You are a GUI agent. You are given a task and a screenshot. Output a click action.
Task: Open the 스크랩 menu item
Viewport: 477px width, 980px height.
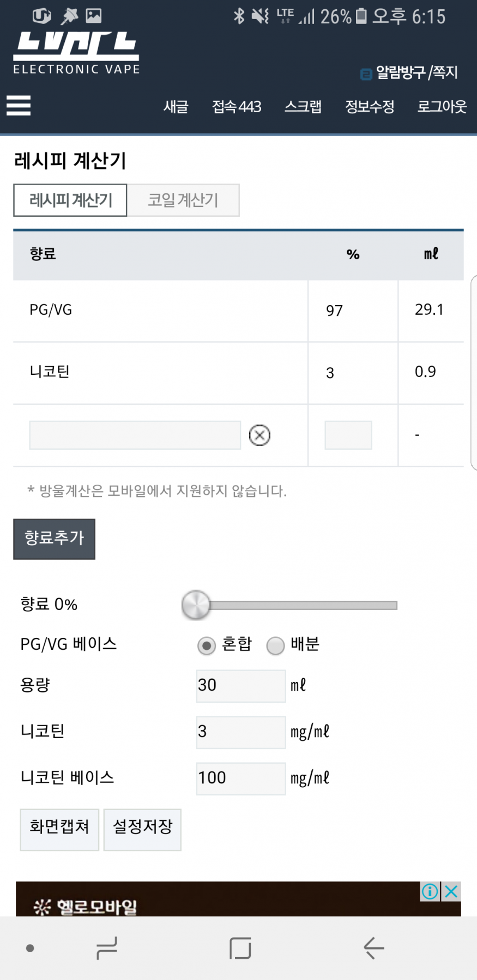(303, 107)
